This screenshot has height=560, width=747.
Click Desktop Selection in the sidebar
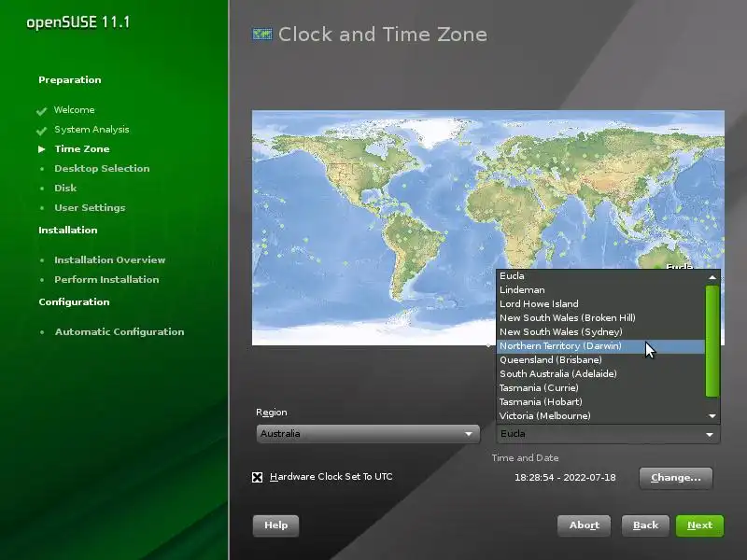point(102,169)
